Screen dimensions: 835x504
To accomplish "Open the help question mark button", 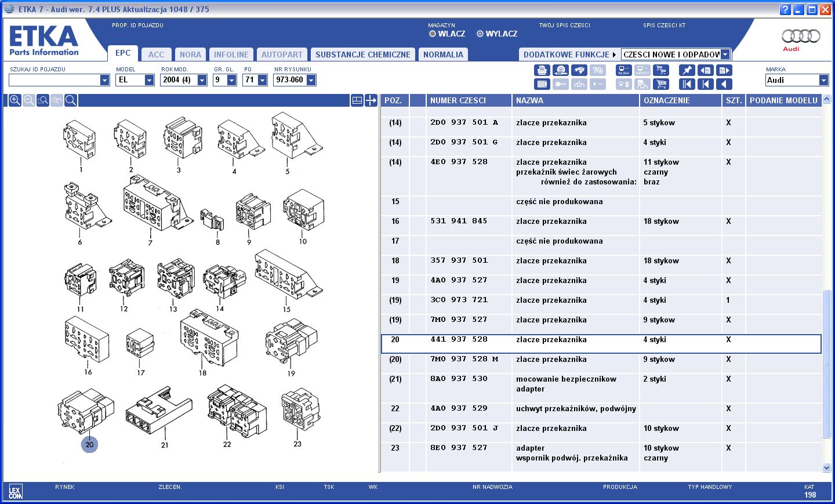I will pyautogui.click(x=785, y=9).
